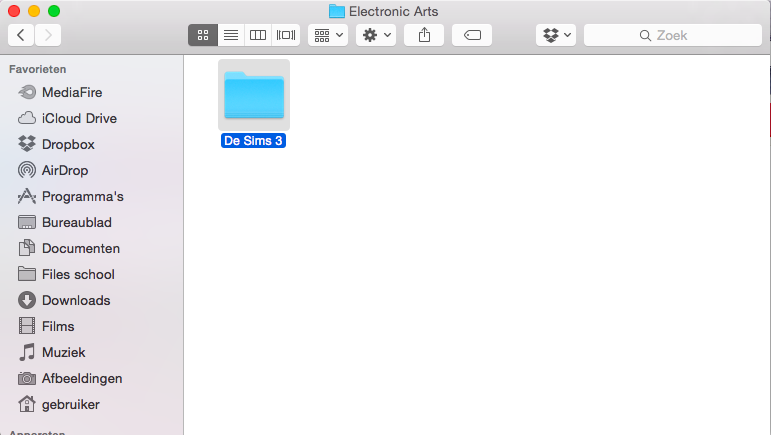Click the Electronic Arts title folder icon
The height and width of the screenshot is (435, 771).
[x=336, y=11]
